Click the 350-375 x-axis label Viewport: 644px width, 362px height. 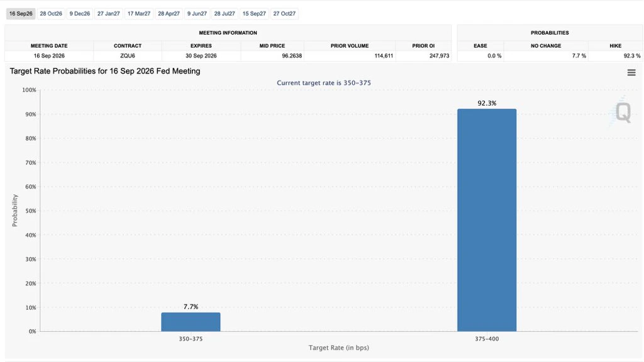[191, 339]
